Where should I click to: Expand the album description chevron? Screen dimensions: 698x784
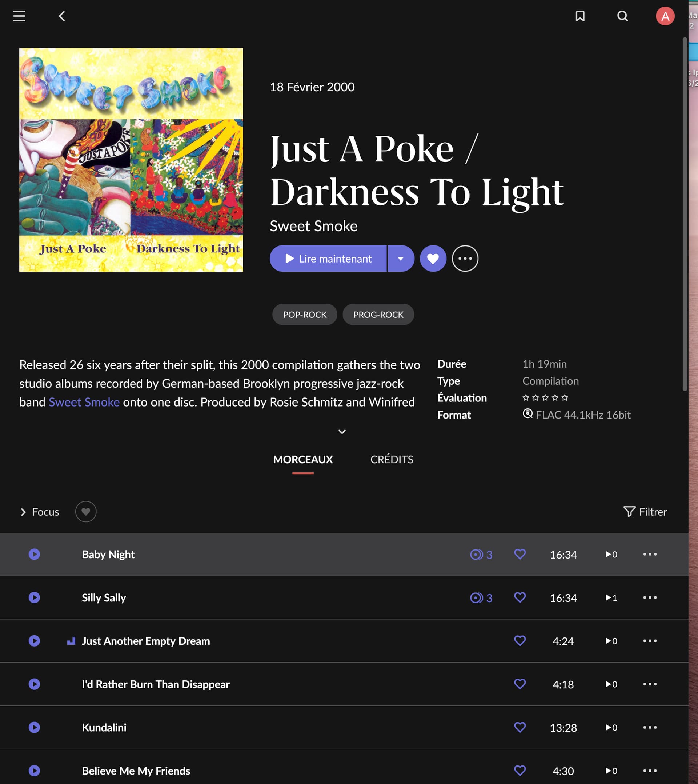coord(342,432)
